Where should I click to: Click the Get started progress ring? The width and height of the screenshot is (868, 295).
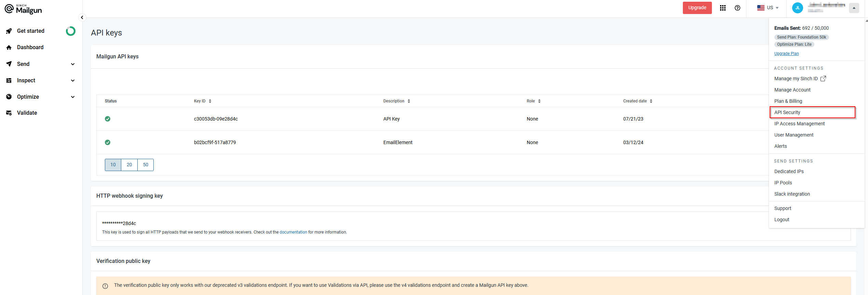pyautogui.click(x=71, y=31)
